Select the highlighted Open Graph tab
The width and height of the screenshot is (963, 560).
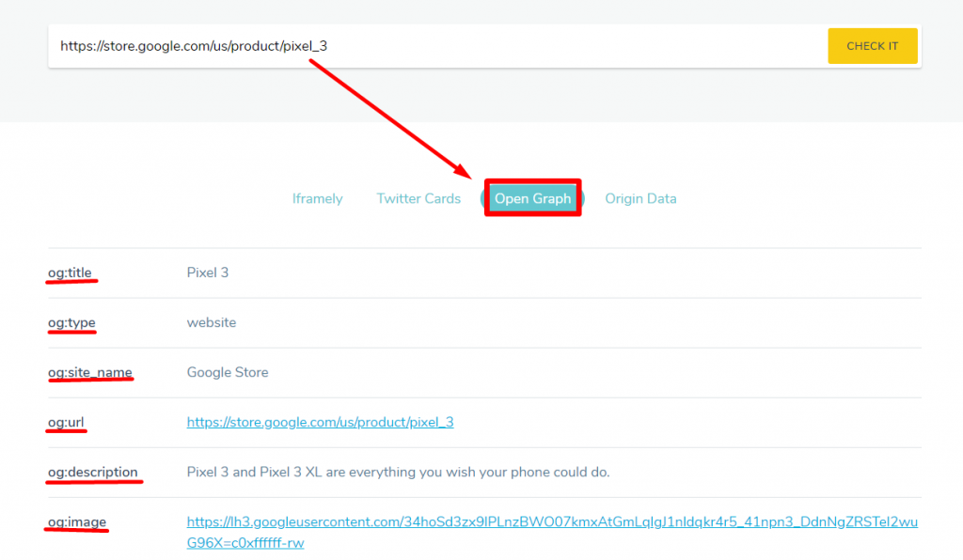click(532, 198)
